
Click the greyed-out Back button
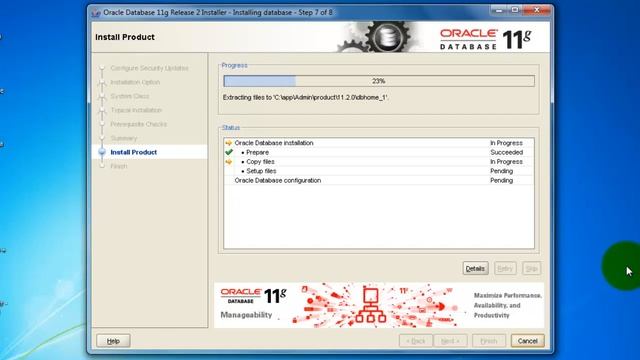click(x=416, y=341)
